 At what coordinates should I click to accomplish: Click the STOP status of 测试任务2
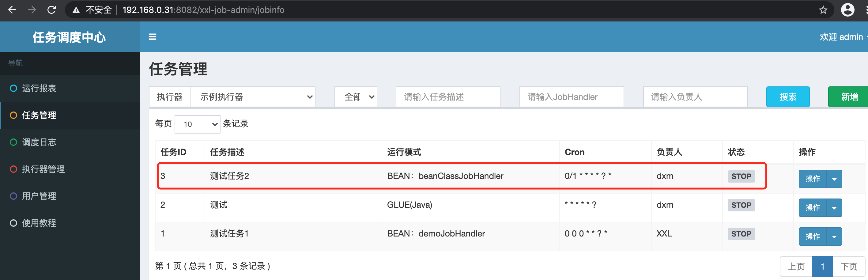741,176
